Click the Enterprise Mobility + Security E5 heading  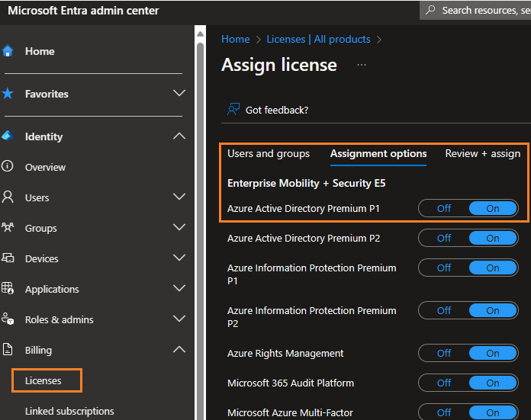[x=306, y=183]
